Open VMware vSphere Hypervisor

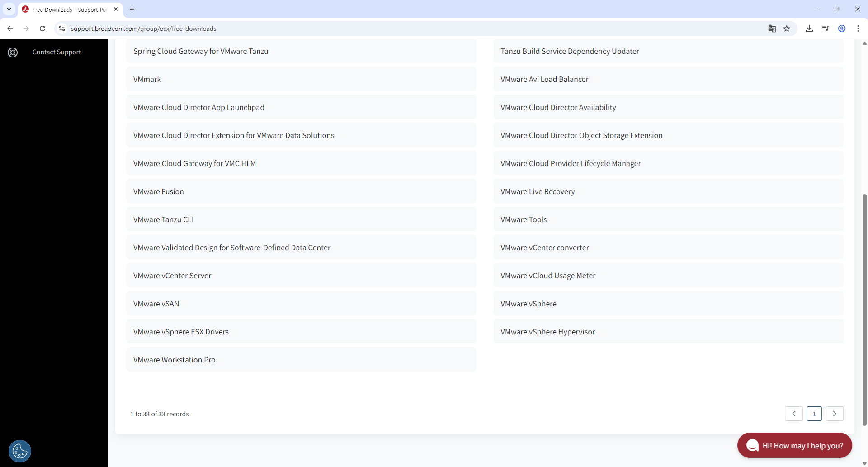pos(669,332)
